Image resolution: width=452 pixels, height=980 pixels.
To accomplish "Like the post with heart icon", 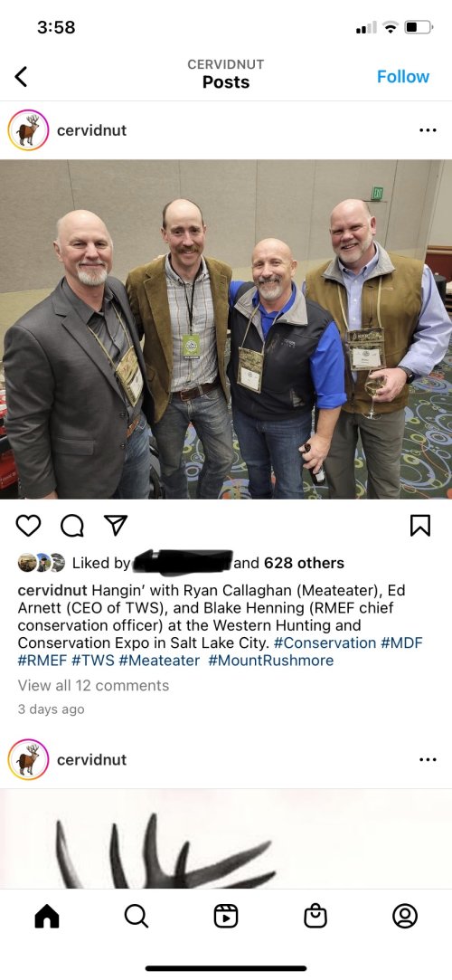I will point(28,526).
